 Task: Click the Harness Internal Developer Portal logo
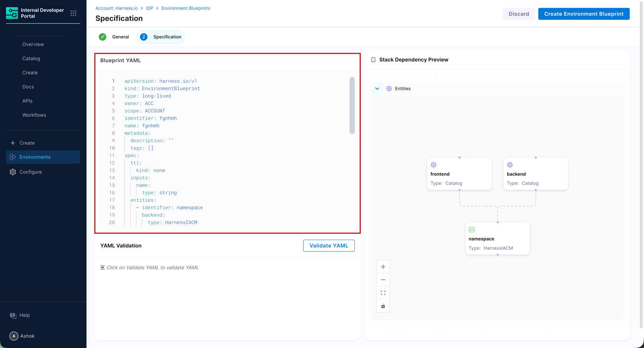pos(12,13)
